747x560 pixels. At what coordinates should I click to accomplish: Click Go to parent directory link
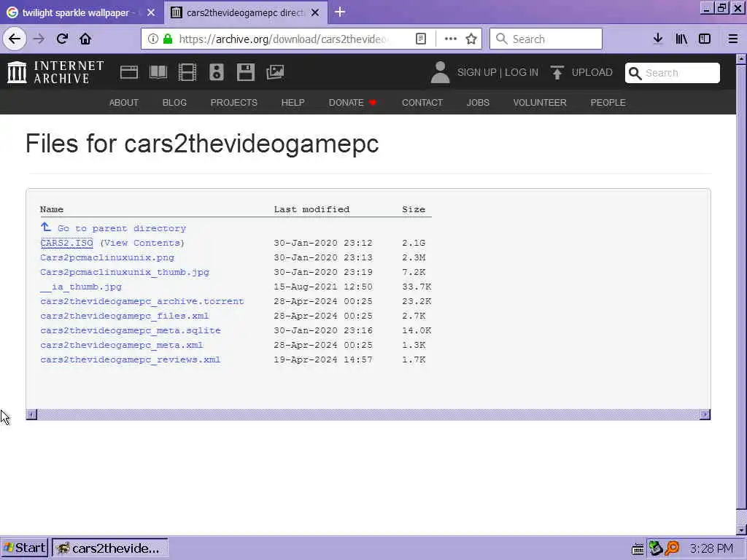122,228
